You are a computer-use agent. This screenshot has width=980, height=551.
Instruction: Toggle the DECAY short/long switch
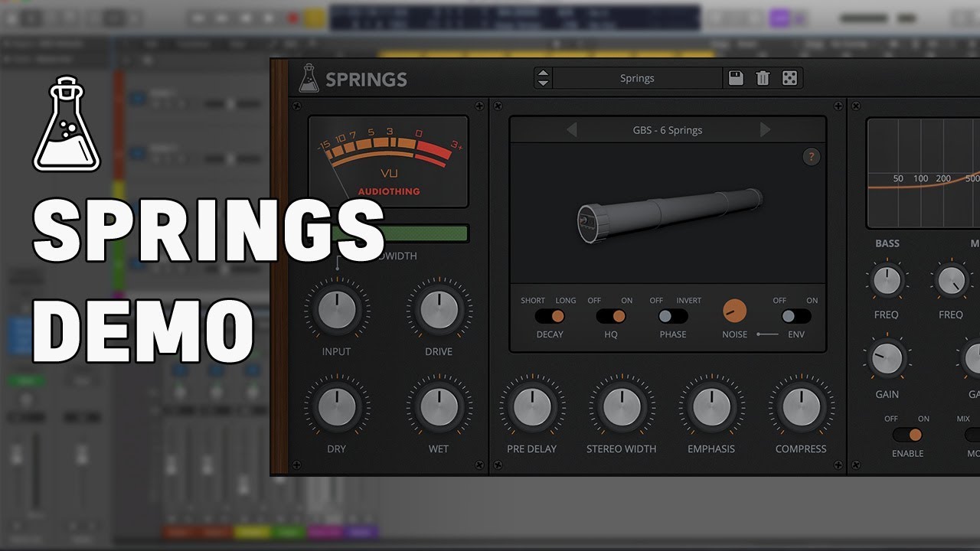[549, 316]
